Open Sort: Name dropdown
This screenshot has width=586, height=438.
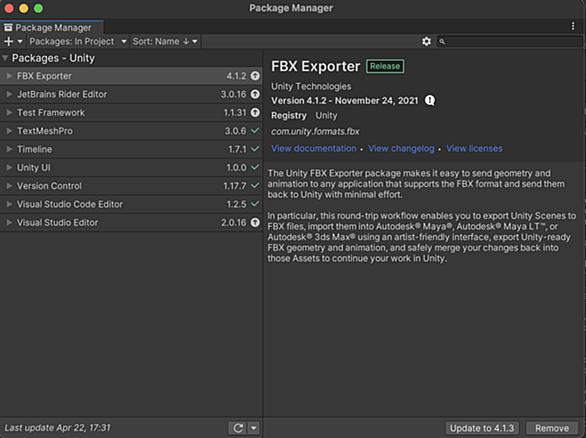[x=165, y=41]
